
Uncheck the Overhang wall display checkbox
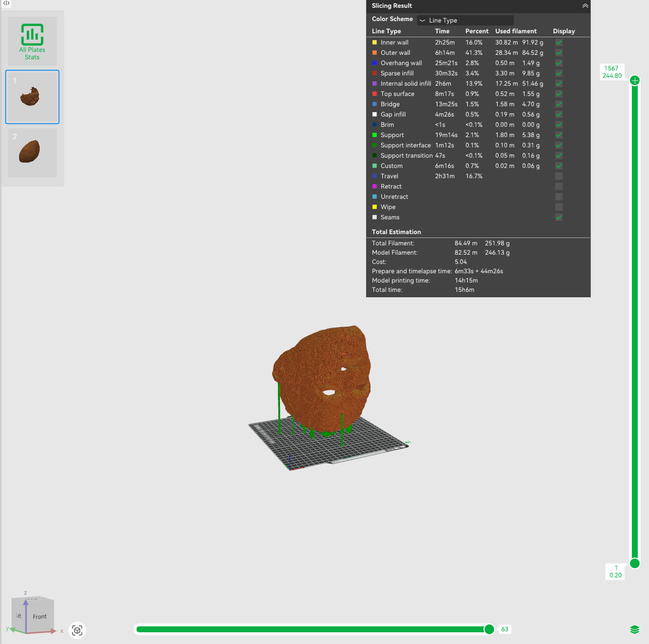559,63
